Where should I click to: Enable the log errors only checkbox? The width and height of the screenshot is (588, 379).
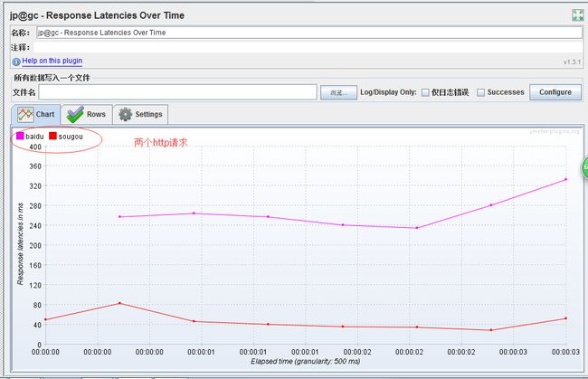coord(425,92)
